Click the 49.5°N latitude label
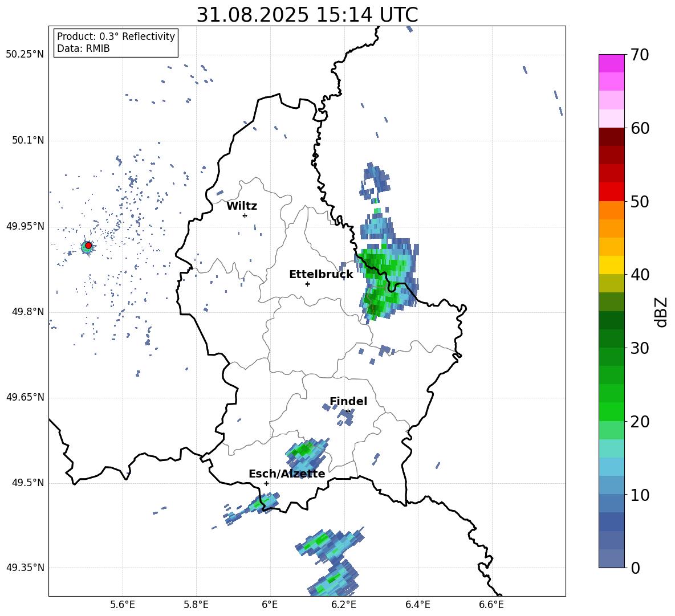The height and width of the screenshot is (616, 675). [27, 483]
